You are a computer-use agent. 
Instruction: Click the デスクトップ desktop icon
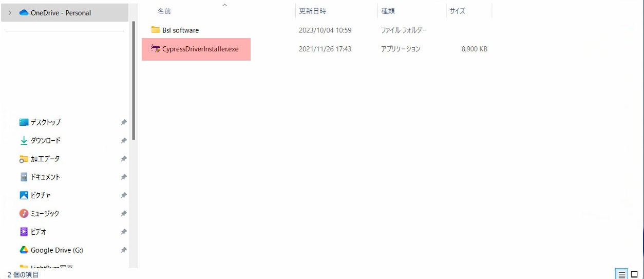pyautogui.click(x=24, y=122)
